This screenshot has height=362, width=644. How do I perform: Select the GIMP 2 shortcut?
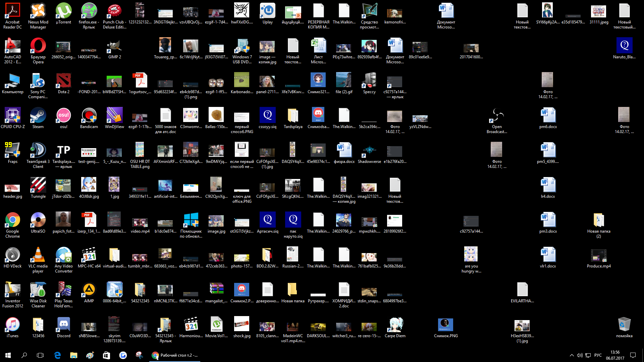(x=114, y=46)
